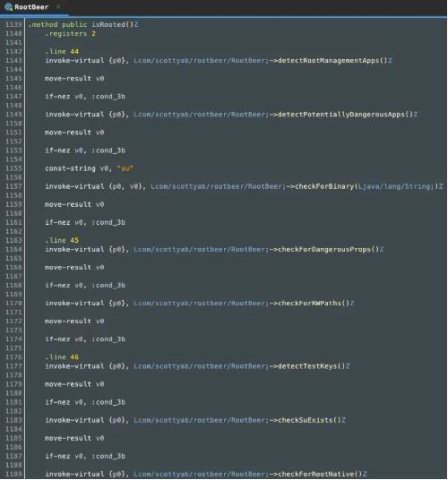Viewport: 448px width, 480px height.
Task: Click the '.method public isRooted()Z' declaration
Action: [83, 24]
